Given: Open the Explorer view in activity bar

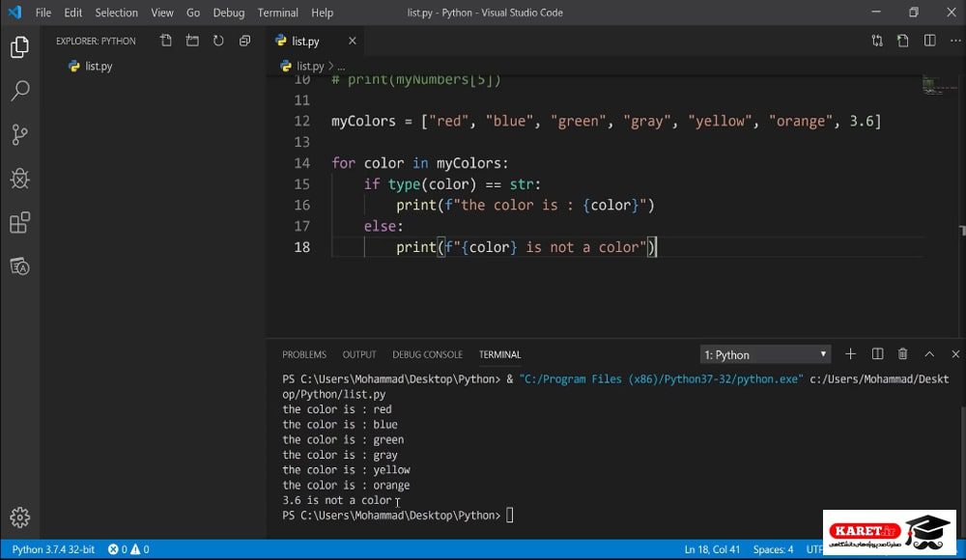Looking at the screenshot, I should 19,46.
